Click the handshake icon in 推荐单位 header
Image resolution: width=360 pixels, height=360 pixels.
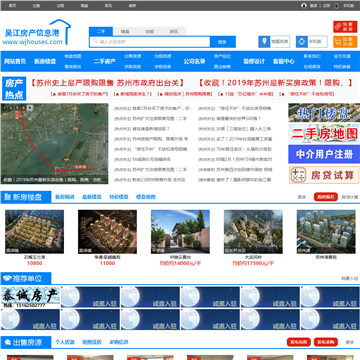(x=7, y=278)
